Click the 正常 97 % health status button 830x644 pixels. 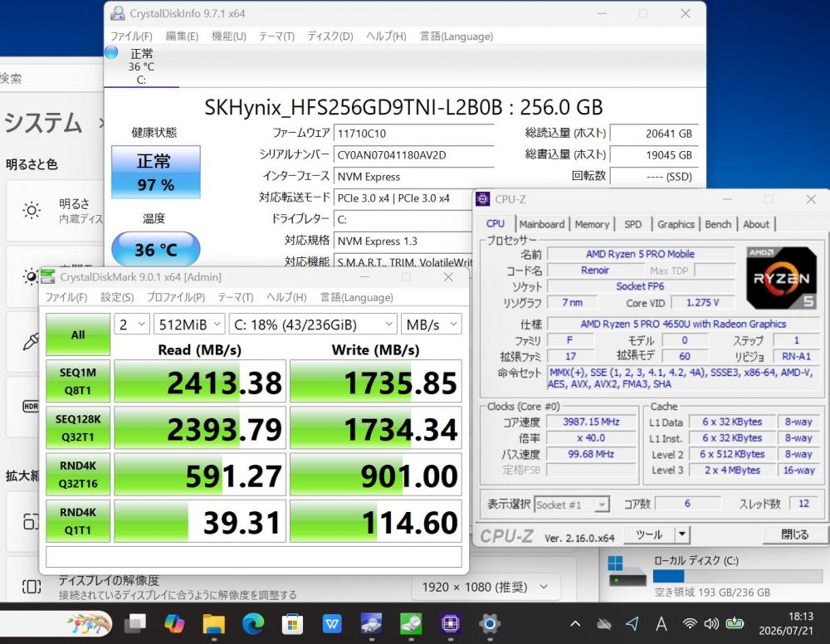[156, 172]
